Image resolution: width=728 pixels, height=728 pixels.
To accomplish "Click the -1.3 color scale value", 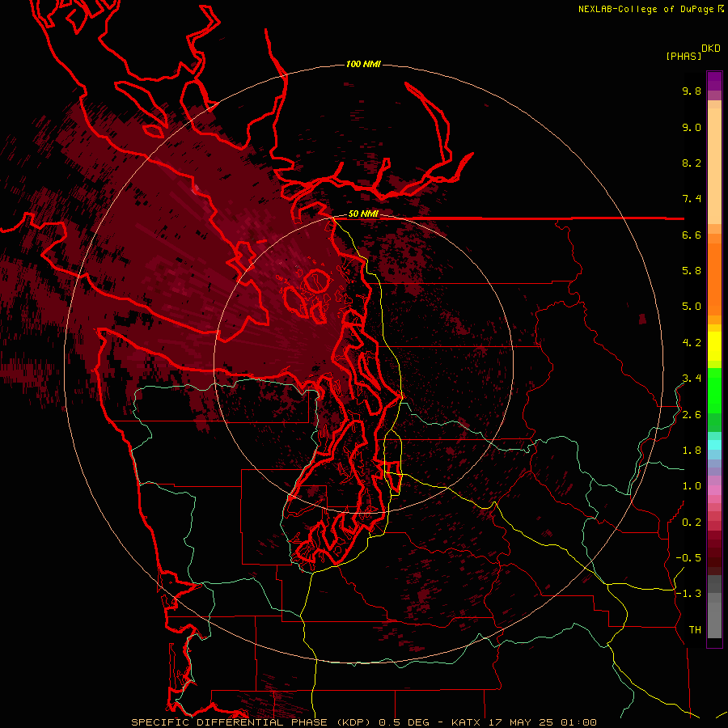I will (688, 594).
